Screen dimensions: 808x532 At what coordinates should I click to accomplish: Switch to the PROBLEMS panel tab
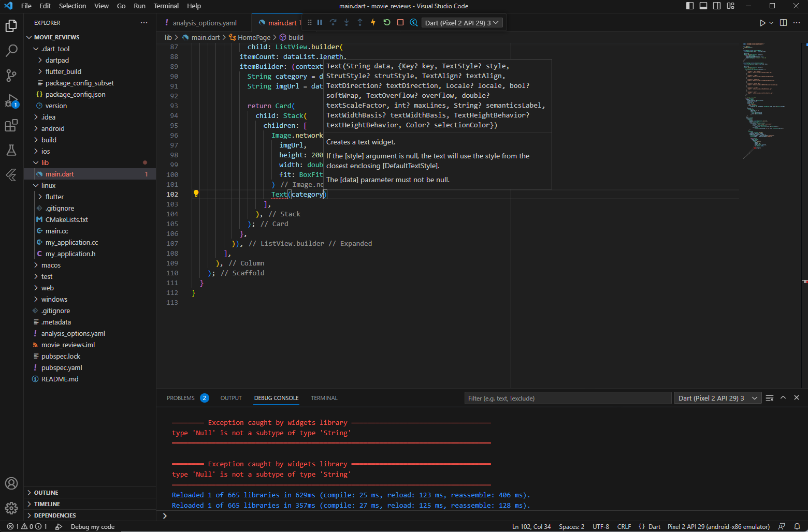(x=181, y=398)
